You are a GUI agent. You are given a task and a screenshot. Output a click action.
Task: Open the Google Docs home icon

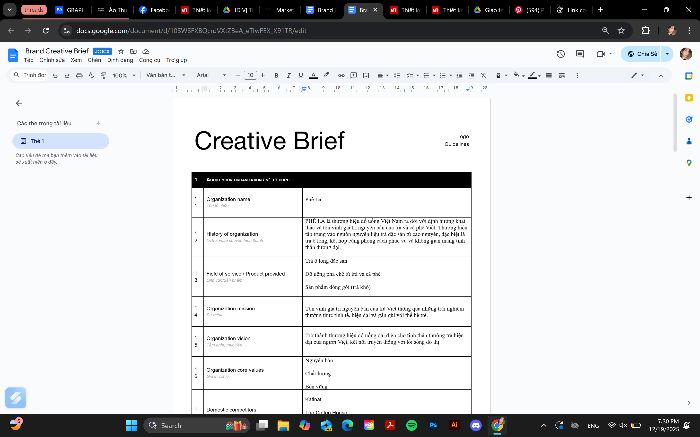click(13, 55)
